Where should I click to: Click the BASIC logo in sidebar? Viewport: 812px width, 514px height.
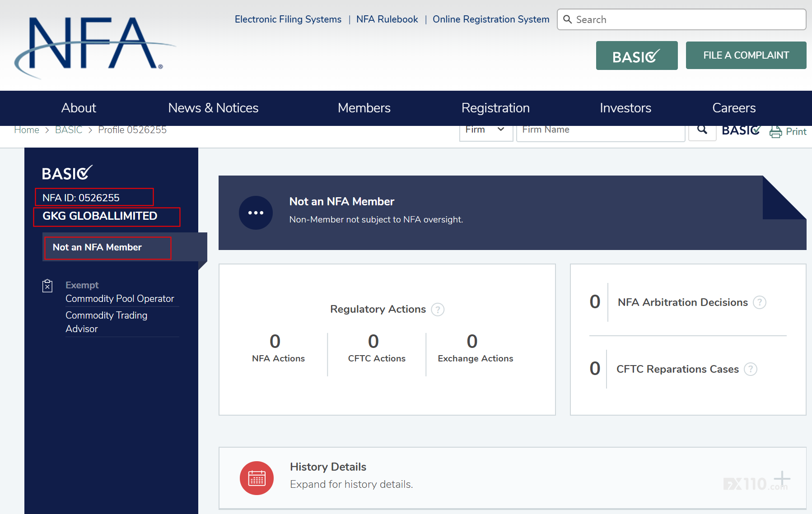[67, 173]
